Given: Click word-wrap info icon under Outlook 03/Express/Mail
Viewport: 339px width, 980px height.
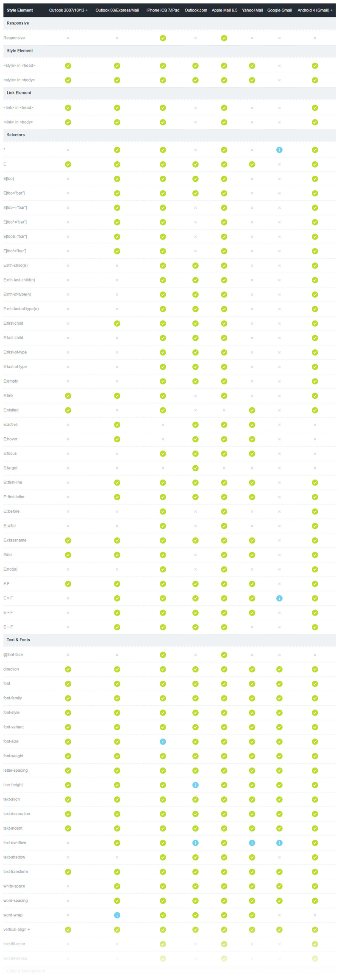Looking at the screenshot, I should coord(117,915).
